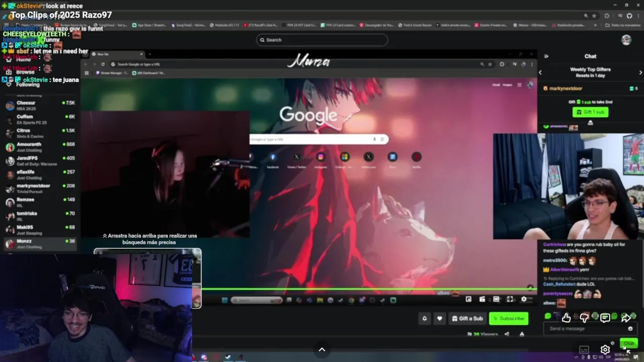Click the Kick Search field
The width and height of the screenshot is (644, 362).
tap(322, 40)
